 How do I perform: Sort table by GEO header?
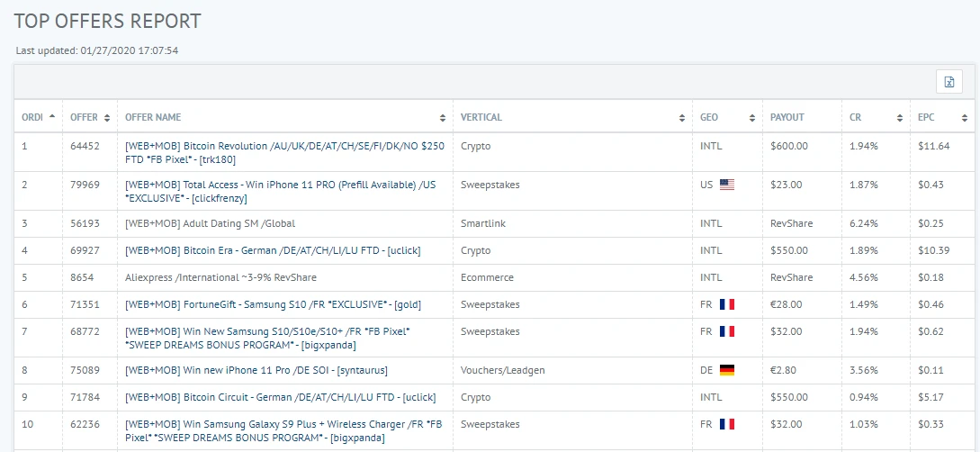coord(727,117)
